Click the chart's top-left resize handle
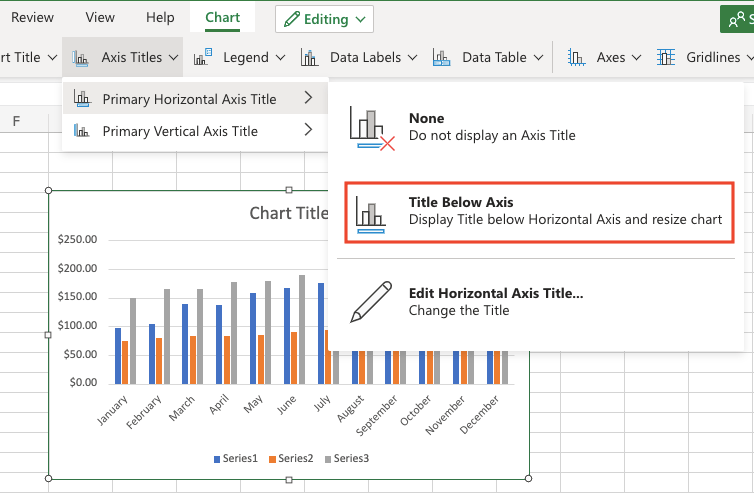The image size is (754, 493). click(48, 190)
